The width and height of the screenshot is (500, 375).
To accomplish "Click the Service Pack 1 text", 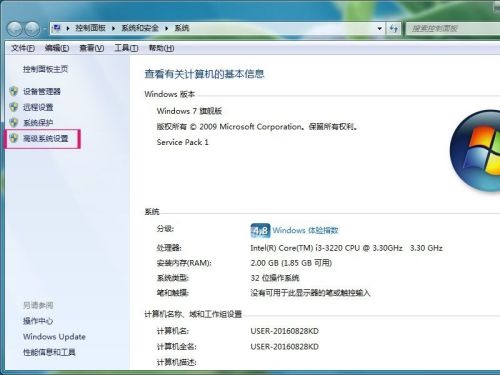I will 183,142.
